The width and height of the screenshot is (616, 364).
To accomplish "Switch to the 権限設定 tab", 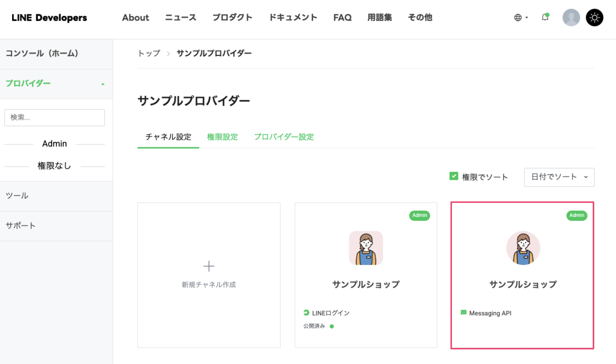I will tap(222, 137).
